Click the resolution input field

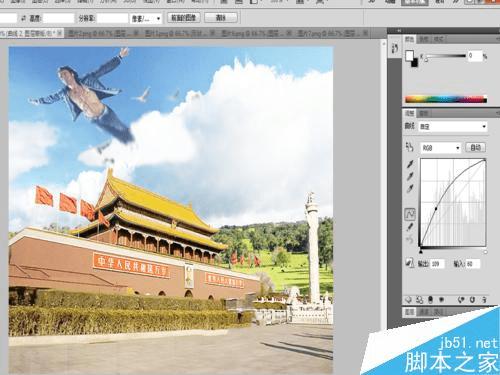tap(112, 18)
